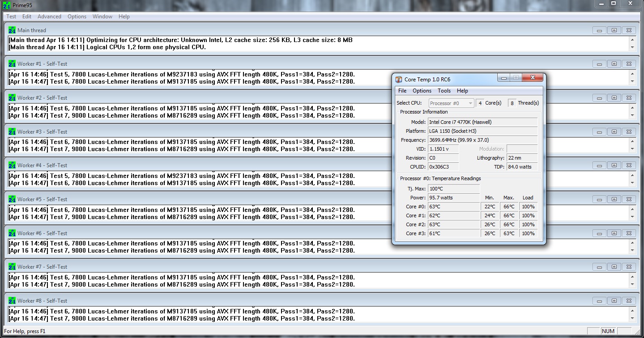The image size is (644, 338).
Task: Maximize the Worker #7 child window
Action: pos(614,267)
